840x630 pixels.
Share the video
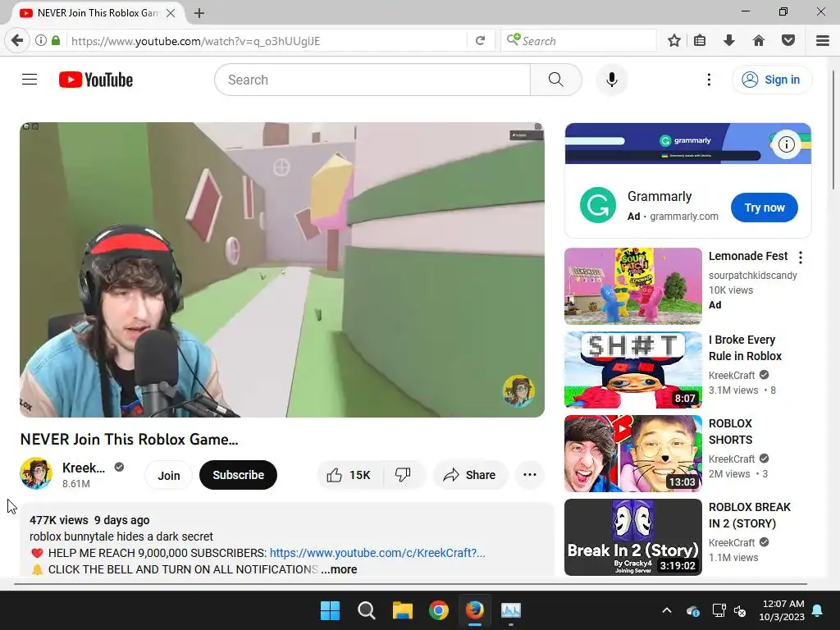470,475
